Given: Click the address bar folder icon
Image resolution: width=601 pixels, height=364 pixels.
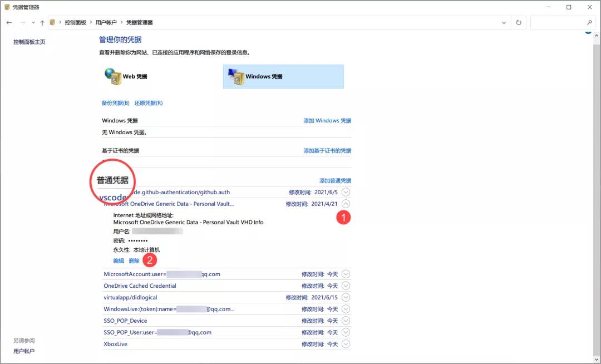Looking at the screenshot, I should [52, 23].
